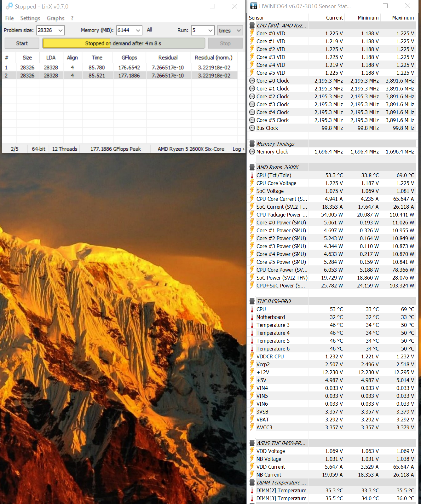Sort by the GFlops column header
The width and height of the screenshot is (421, 504).
(129, 57)
